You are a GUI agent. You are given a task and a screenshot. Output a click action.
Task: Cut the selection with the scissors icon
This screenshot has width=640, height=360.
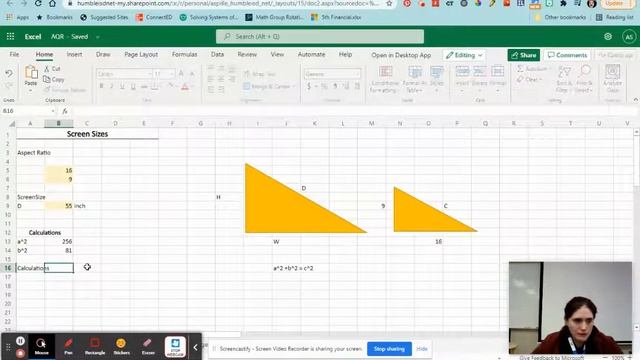(47, 69)
